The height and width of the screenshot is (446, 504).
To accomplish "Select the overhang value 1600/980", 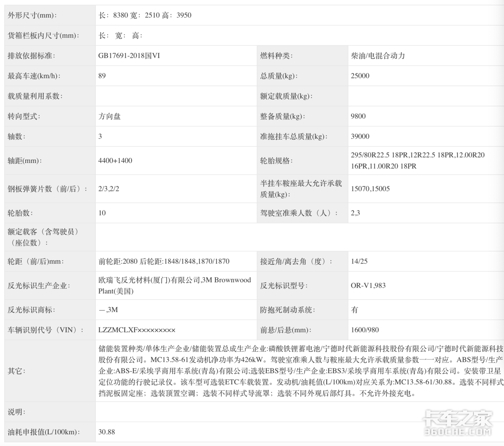I will pos(365,330).
